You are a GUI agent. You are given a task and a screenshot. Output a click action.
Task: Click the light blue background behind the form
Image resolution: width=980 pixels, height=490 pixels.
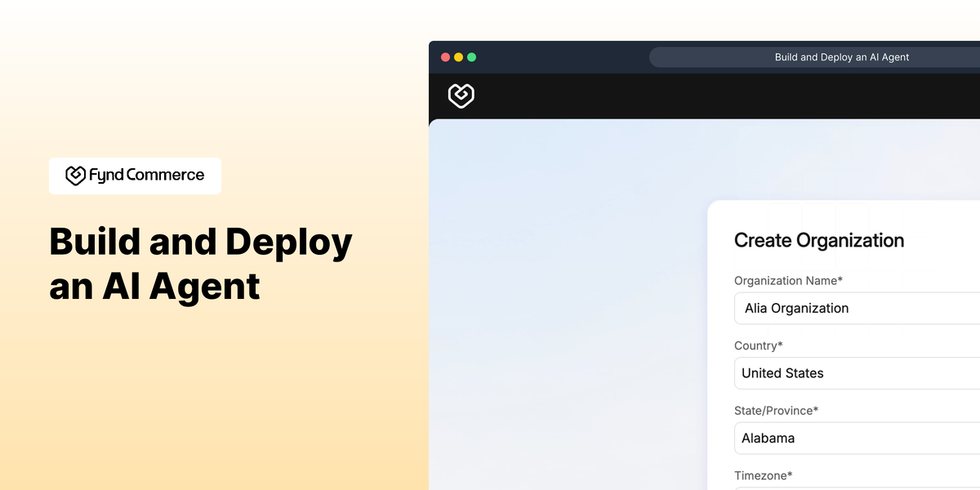tap(563, 310)
